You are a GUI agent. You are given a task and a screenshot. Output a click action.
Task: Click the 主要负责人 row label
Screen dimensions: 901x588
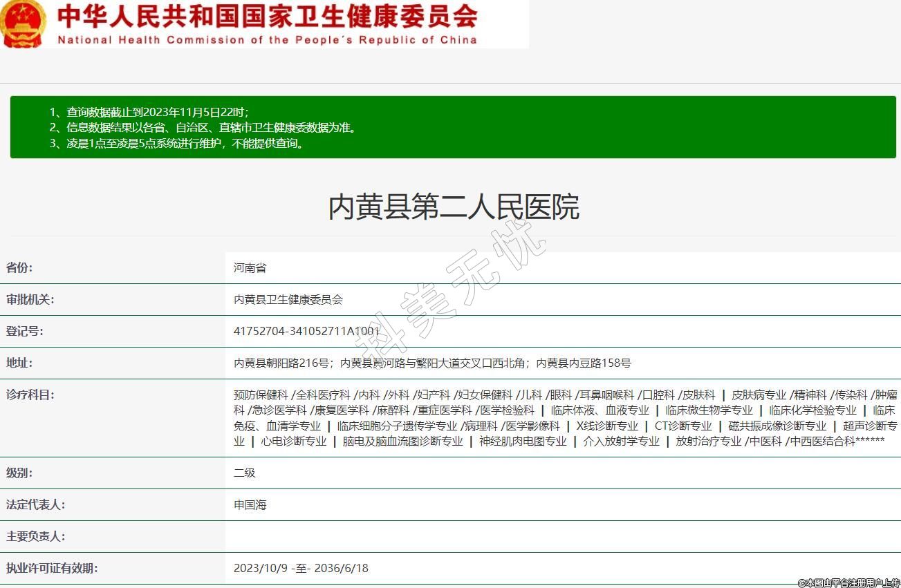coord(35,537)
